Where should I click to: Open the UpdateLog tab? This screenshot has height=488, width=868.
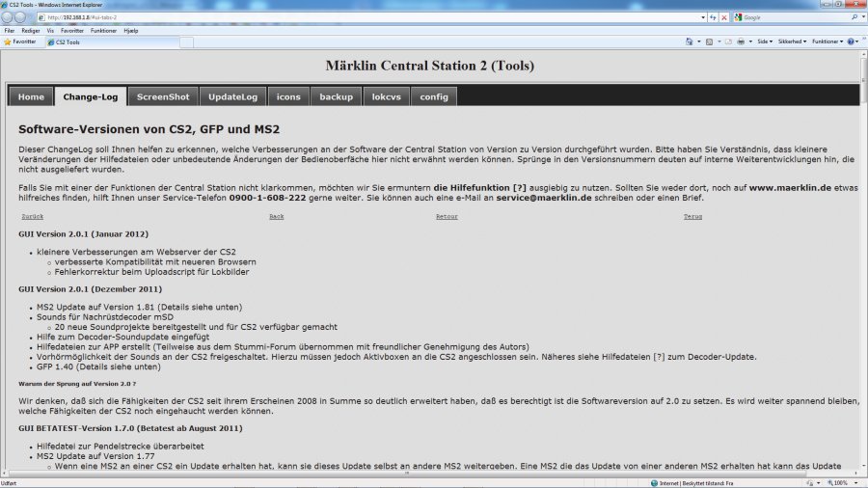tap(233, 96)
